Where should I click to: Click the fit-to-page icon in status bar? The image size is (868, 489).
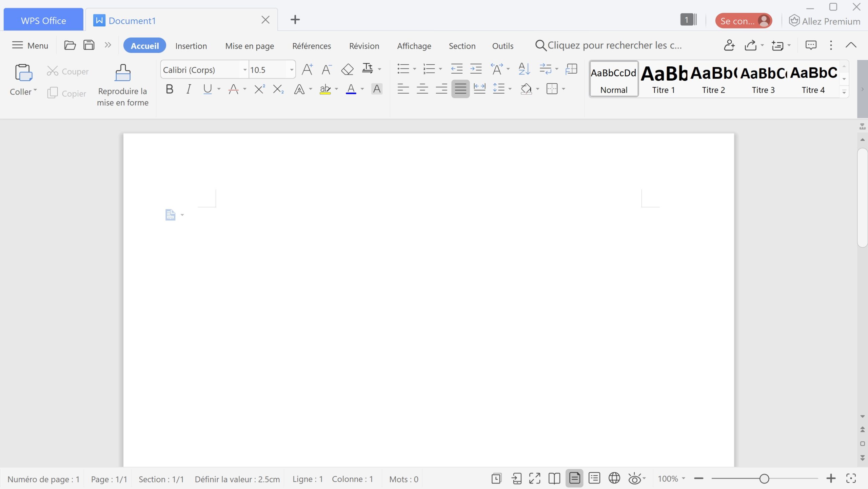(x=851, y=478)
